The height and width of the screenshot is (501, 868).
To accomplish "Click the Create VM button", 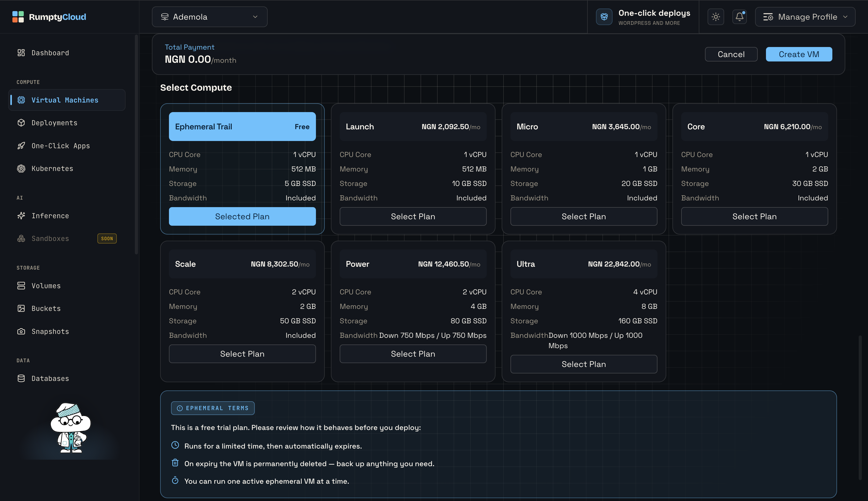I will tap(799, 54).
